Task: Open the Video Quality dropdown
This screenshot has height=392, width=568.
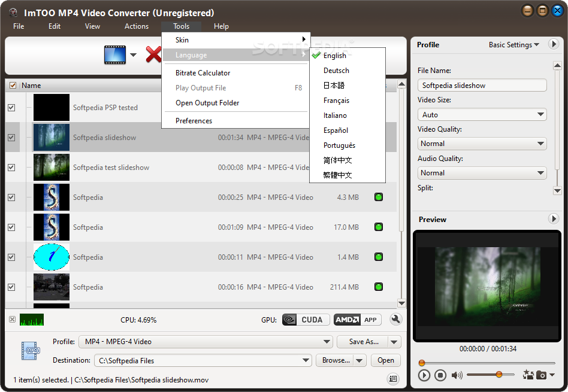Action: [482, 144]
